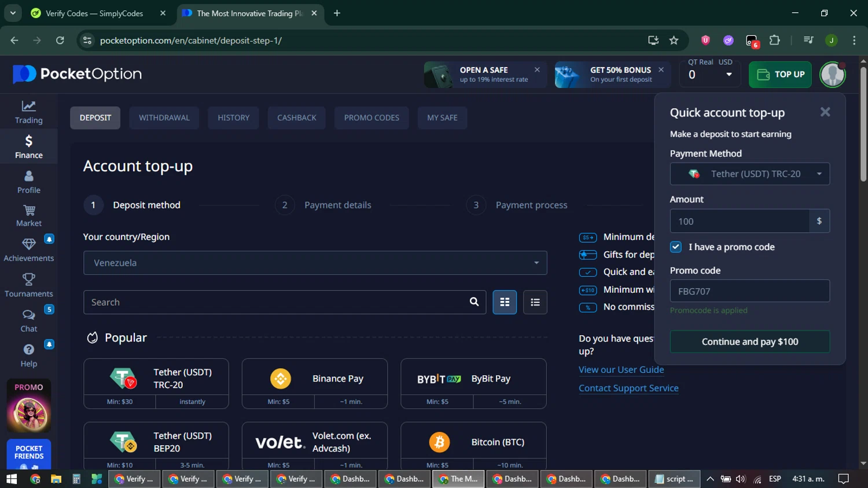The height and width of the screenshot is (488, 868).
Task: Choose Bitcoin (BTC) method
Action: 473,446
